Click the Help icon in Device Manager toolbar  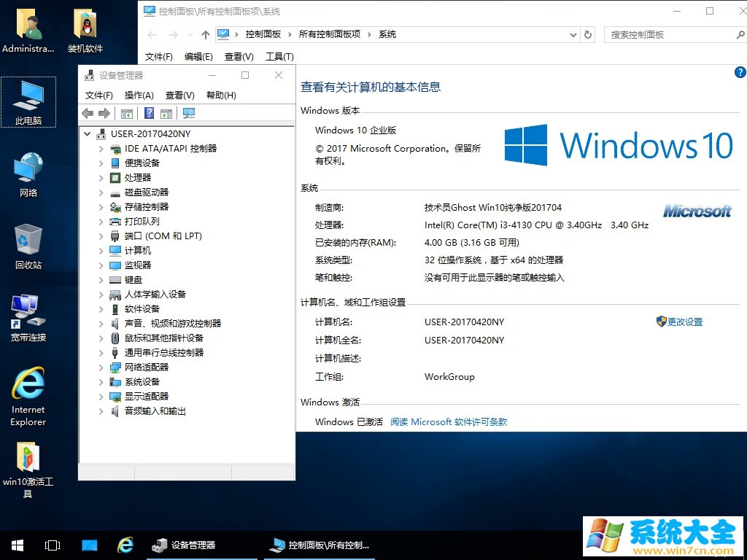pyautogui.click(x=149, y=113)
